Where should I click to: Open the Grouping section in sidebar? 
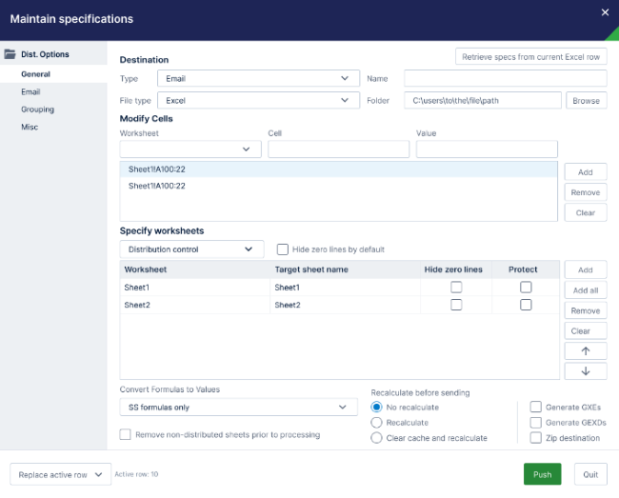(x=38, y=109)
